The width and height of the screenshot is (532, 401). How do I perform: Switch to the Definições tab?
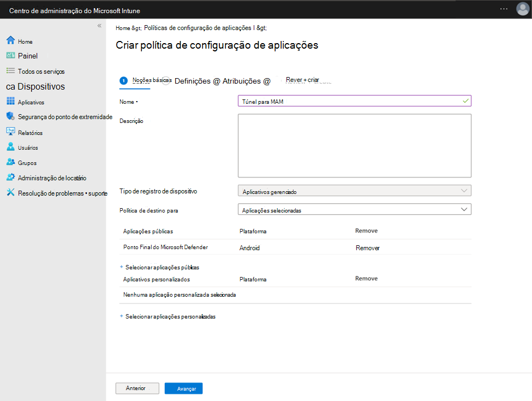(x=193, y=81)
